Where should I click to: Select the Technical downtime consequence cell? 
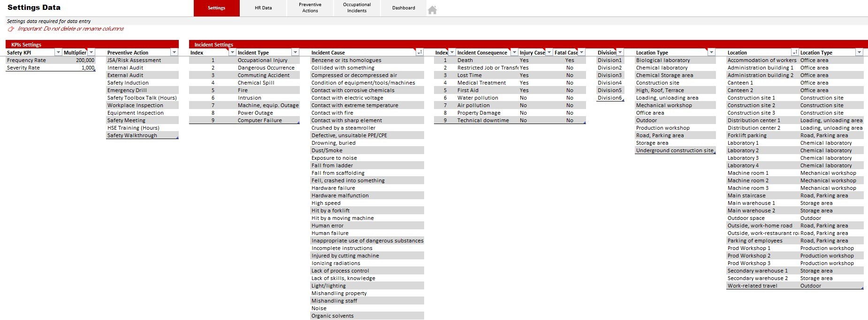pos(487,120)
